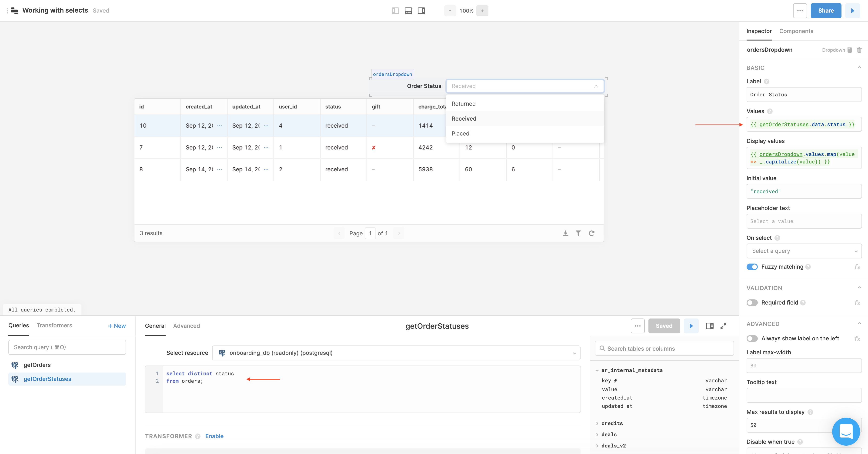Toggle the bottom panel visibility icon

pos(408,10)
